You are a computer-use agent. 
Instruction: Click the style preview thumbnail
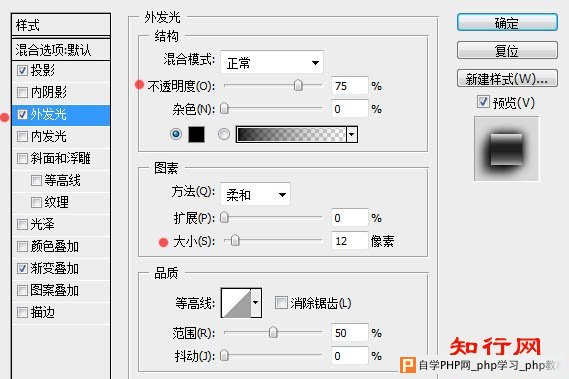click(507, 148)
